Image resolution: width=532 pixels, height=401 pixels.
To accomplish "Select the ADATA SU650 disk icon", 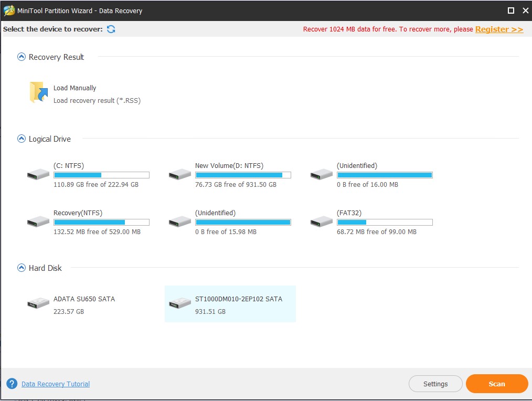I will click(x=38, y=303).
